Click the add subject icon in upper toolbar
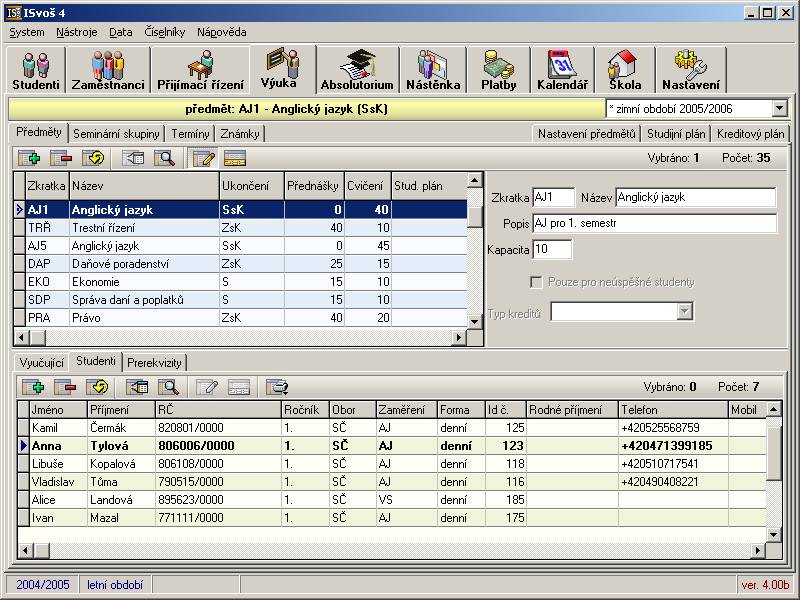The width and height of the screenshot is (800, 600). pyautogui.click(x=29, y=158)
